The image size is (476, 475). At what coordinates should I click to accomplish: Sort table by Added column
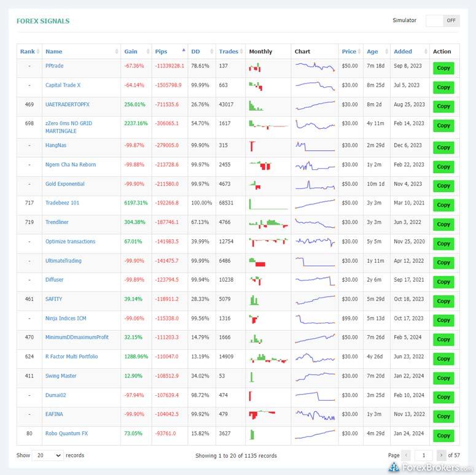click(403, 52)
